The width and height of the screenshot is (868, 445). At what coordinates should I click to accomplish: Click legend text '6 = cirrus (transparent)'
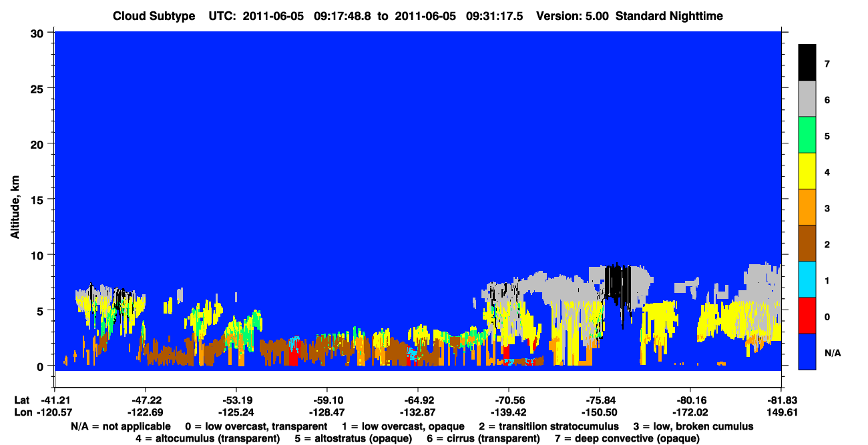coord(483,438)
